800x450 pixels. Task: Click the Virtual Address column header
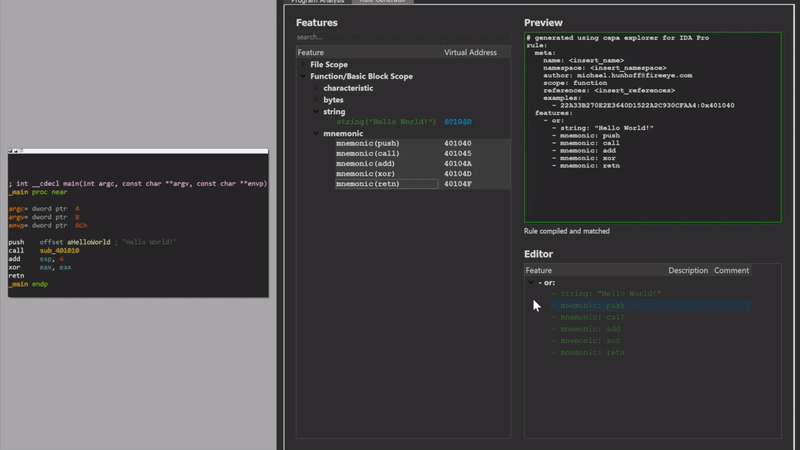click(x=476, y=53)
